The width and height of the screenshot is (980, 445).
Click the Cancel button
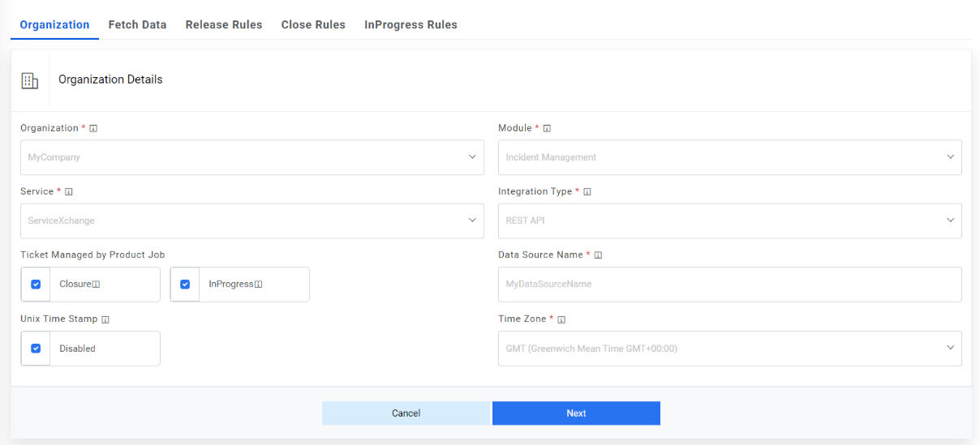(x=406, y=413)
